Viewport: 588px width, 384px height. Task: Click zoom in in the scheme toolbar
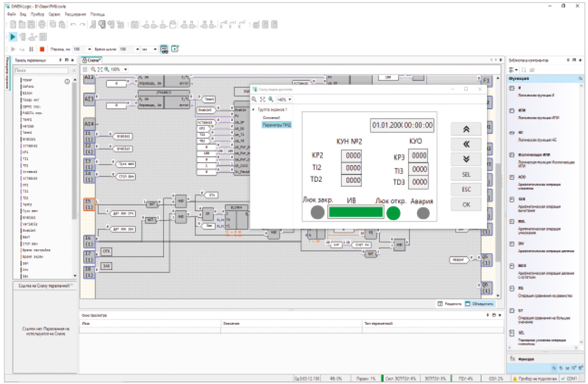click(x=107, y=70)
